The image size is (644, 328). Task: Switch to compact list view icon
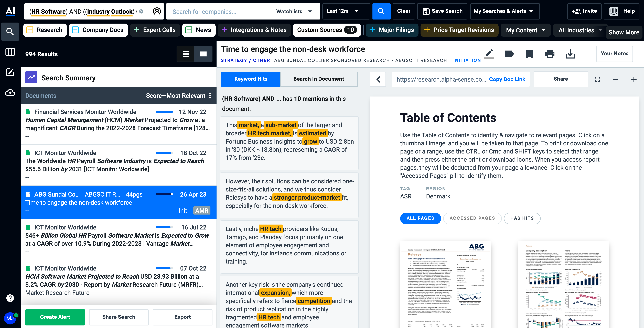(186, 54)
